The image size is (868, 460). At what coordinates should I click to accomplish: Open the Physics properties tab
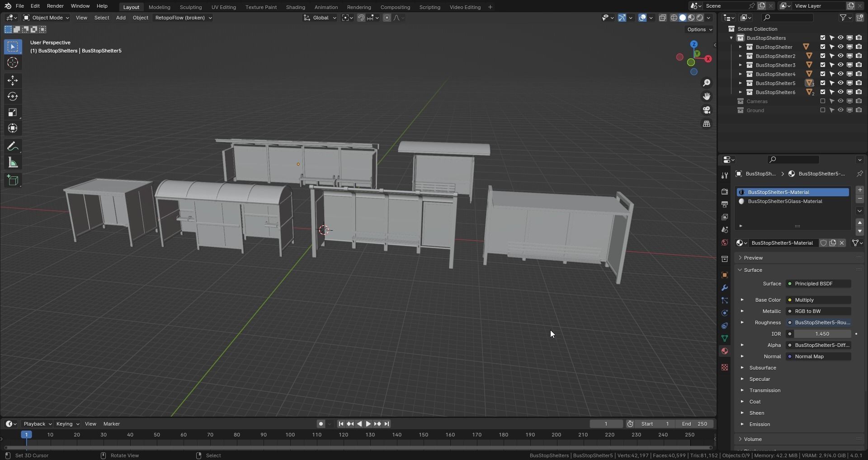[x=725, y=313]
